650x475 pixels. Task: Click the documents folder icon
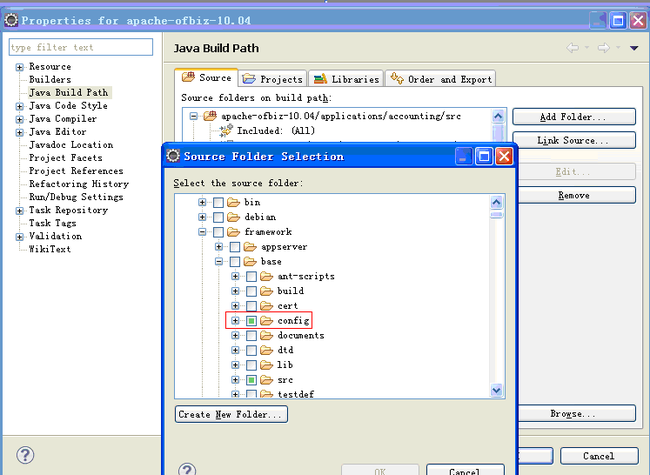[x=267, y=335]
